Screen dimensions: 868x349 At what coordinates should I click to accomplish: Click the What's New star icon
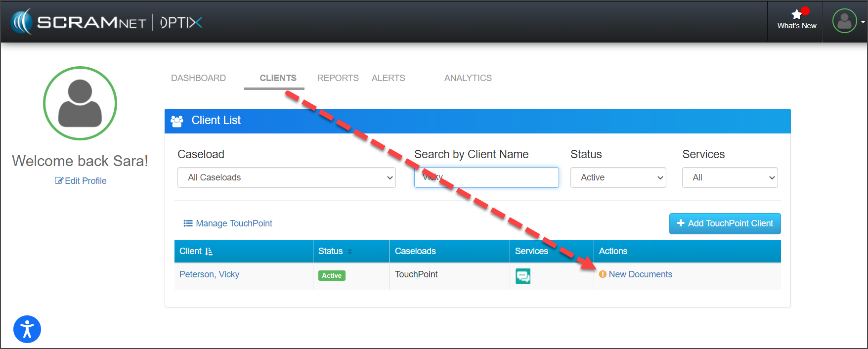click(x=796, y=15)
